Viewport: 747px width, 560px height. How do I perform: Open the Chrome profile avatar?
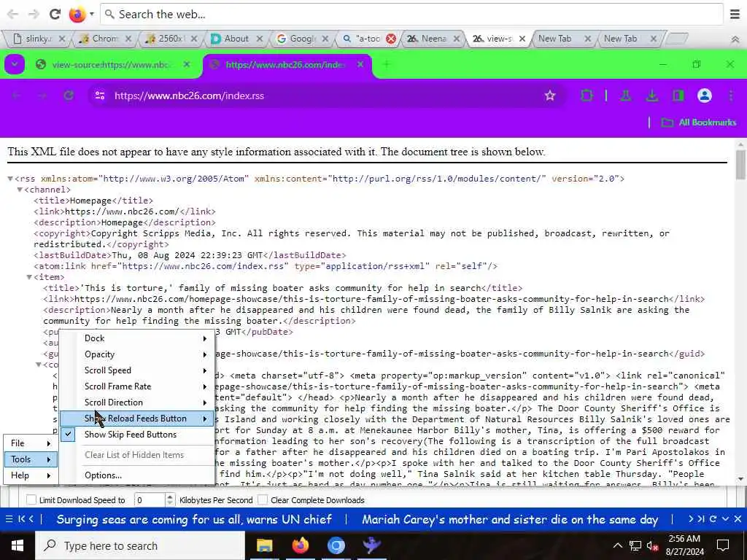704,96
